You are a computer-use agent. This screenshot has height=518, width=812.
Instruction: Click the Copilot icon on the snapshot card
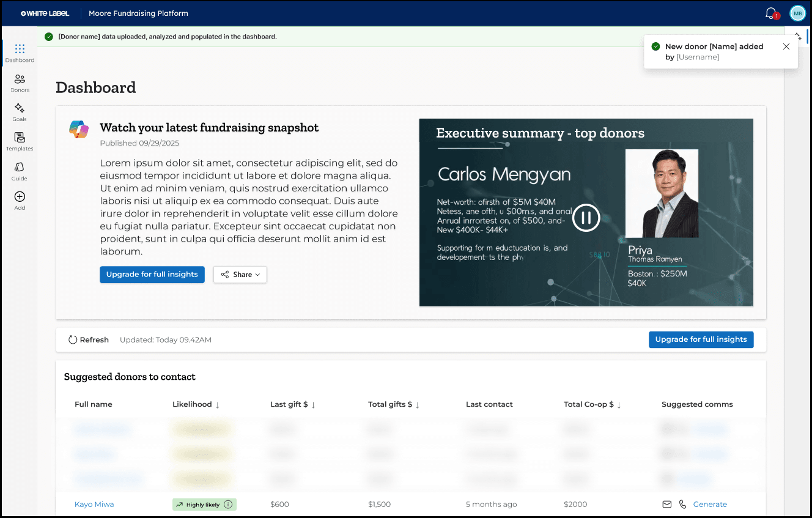(78, 129)
